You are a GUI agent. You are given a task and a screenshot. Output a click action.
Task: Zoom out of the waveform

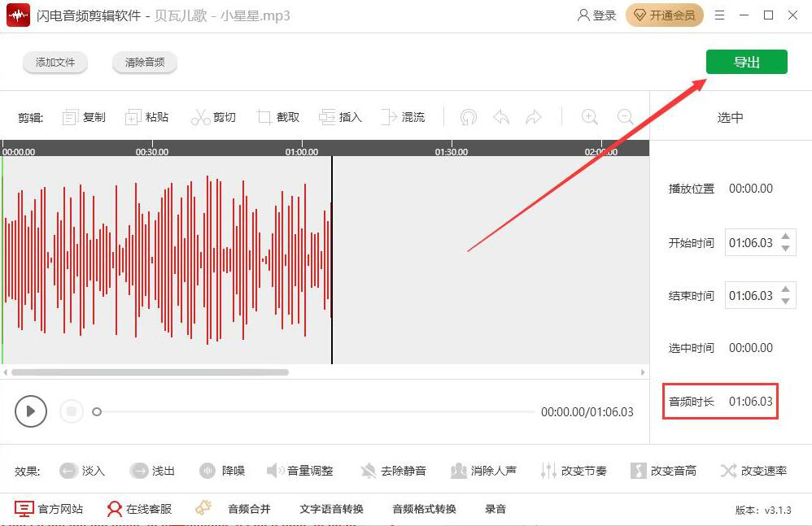click(x=625, y=117)
